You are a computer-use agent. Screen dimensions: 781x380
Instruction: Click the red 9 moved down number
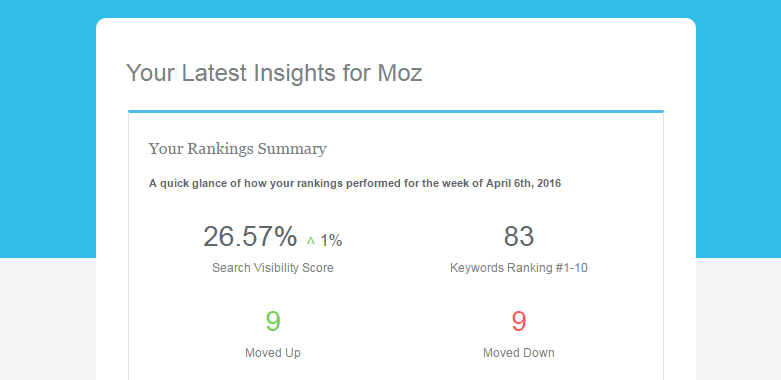(x=519, y=322)
